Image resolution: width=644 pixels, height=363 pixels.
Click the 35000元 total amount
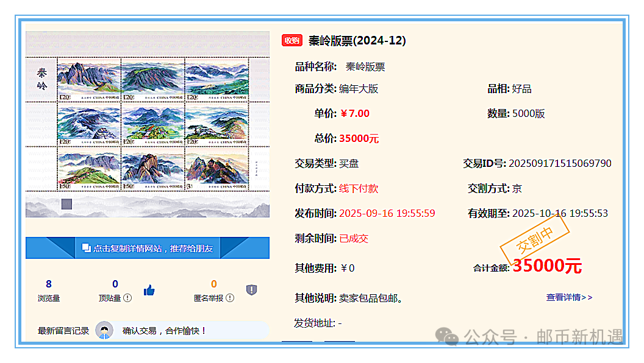(547, 266)
